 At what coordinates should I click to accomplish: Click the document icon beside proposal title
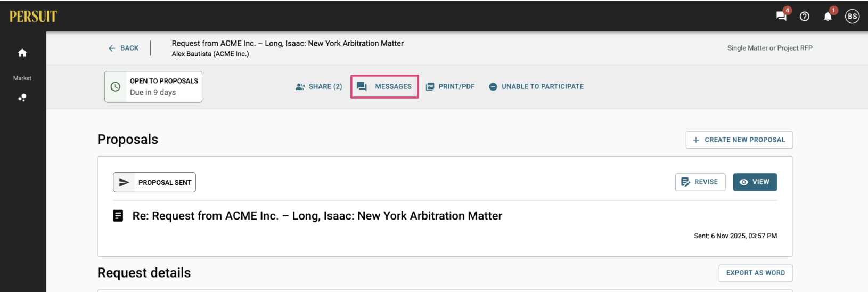click(x=118, y=216)
